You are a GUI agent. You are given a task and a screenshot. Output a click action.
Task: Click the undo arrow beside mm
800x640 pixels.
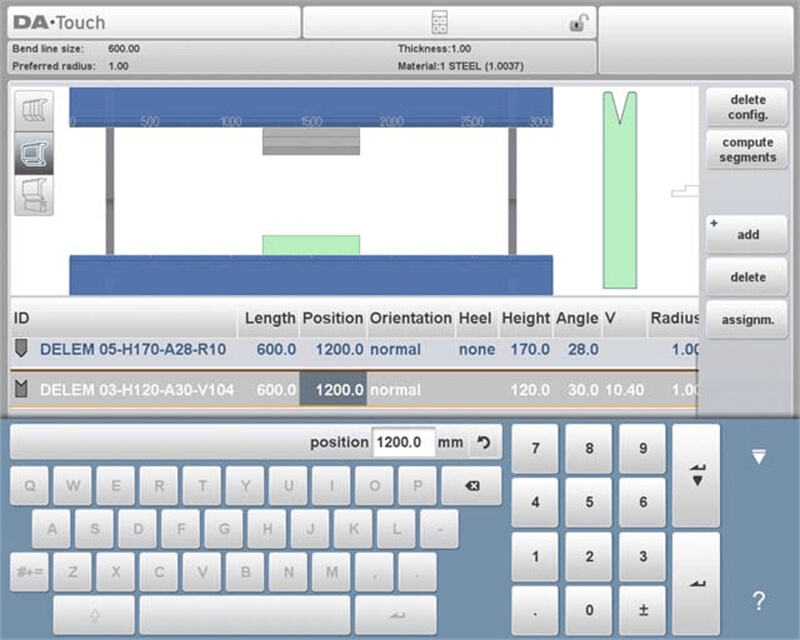pos(485,442)
